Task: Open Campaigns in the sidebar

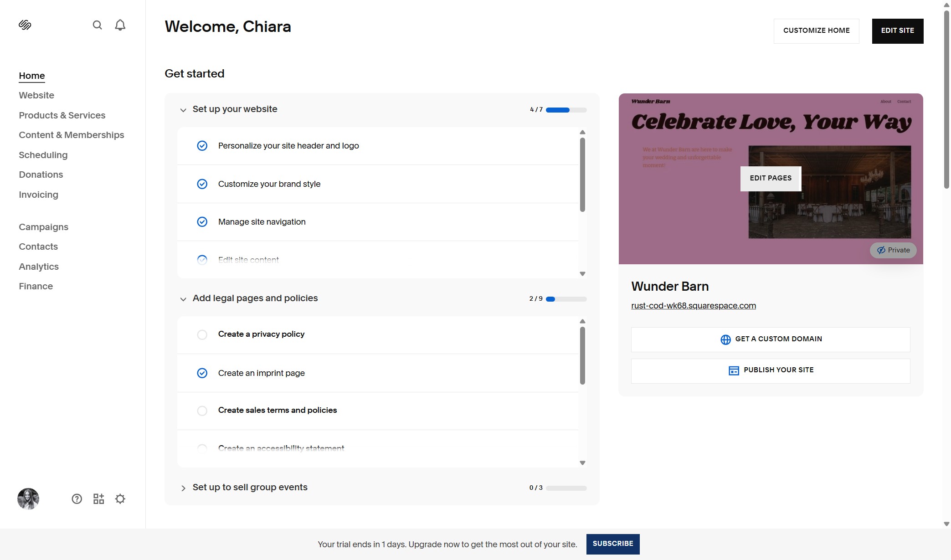Action: coord(44,227)
